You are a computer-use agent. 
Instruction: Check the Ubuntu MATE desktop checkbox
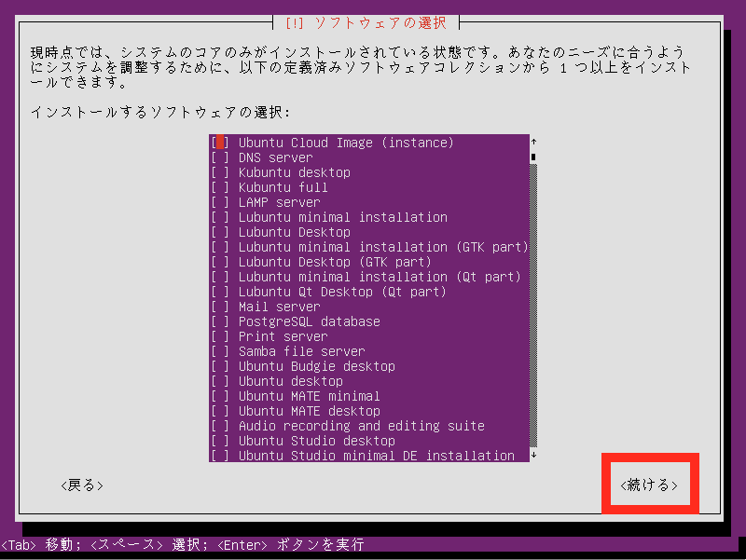[x=220, y=411]
